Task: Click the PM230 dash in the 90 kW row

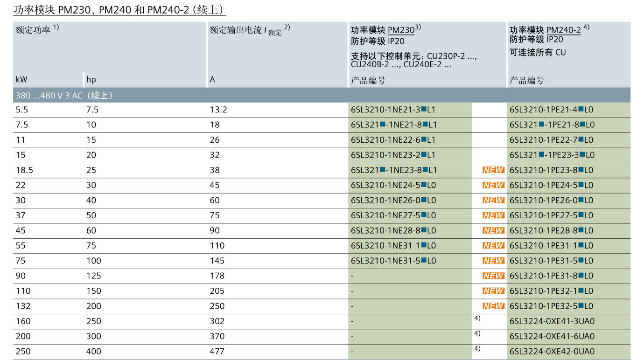Action: pyautogui.click(x=352, y=276)
